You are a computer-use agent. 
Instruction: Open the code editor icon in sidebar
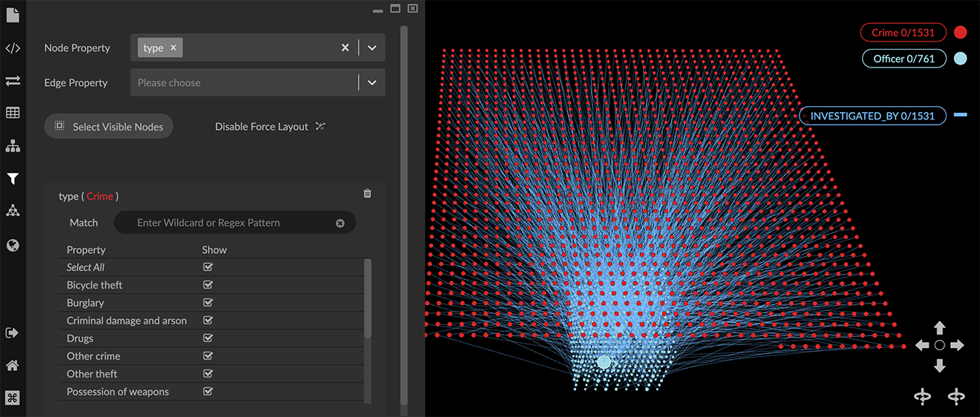click(x=13, y=49)
